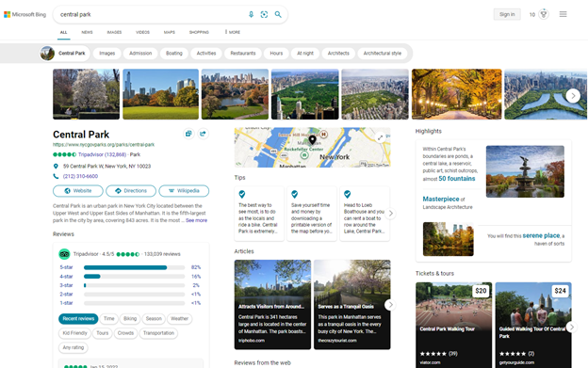Click the Sign in button
588x368 pixels.
[507, 14]
